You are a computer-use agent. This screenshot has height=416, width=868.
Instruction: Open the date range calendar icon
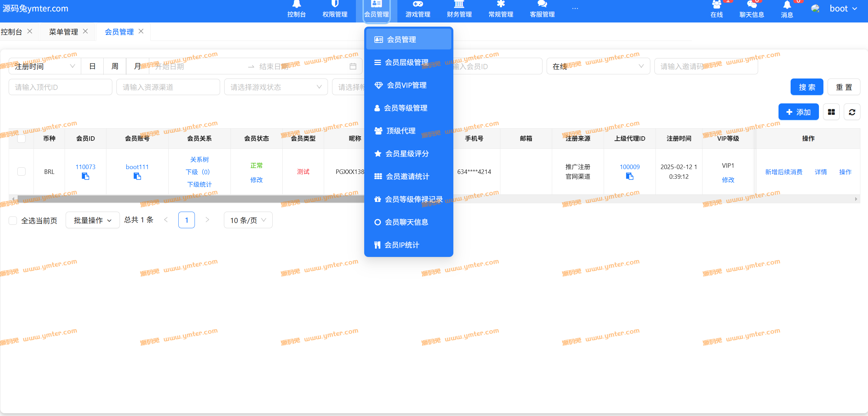pos(353,66)
